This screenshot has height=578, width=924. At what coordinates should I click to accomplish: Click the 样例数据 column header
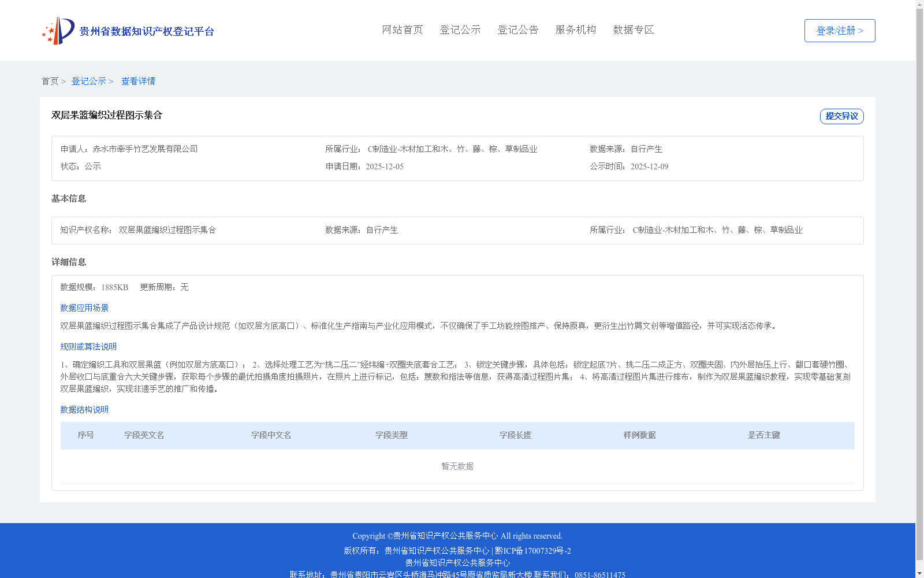click(640, 435)
